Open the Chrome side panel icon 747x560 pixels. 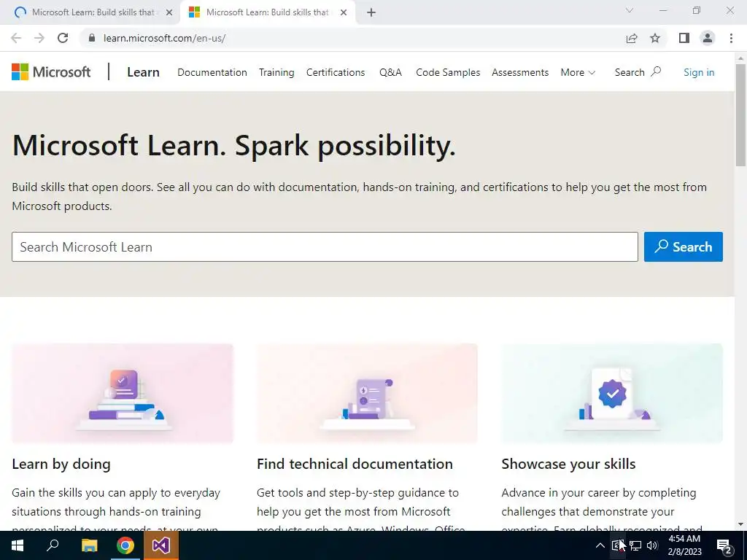click(x=684, y=38)
